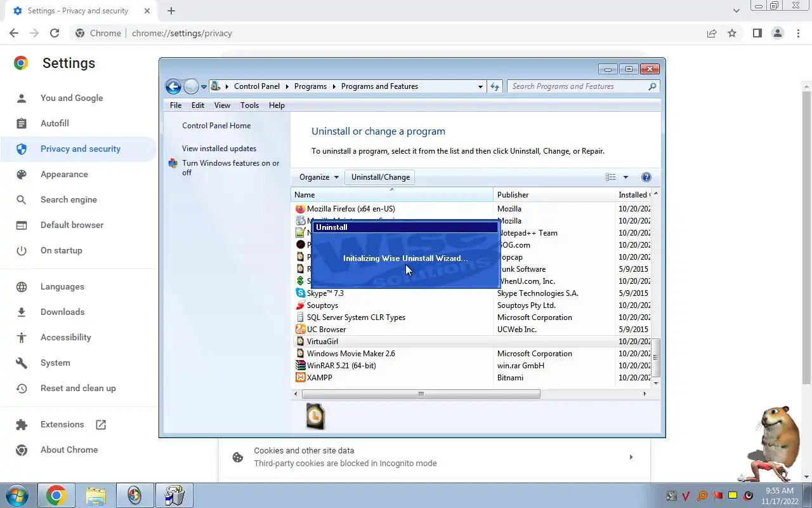Image resolution: width=812 pixels, height=508 pixels.
Task: Click the horizontal scrollbar of program list
Action: [421, 394]
